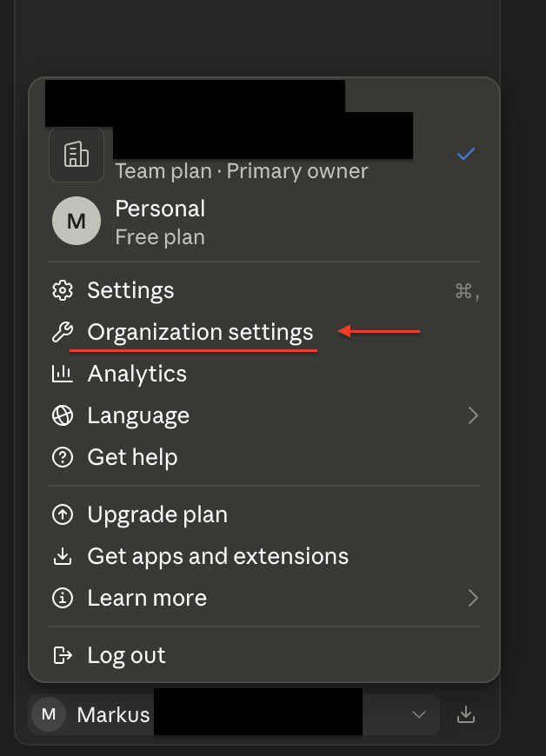Click the organization building icon
Screen dimensions: 546x756
point(77,155)
